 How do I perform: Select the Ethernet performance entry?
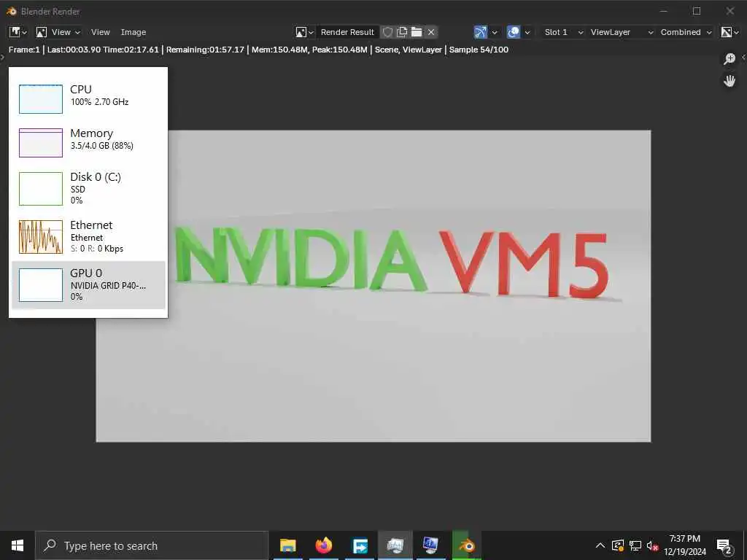click(88, 236)
